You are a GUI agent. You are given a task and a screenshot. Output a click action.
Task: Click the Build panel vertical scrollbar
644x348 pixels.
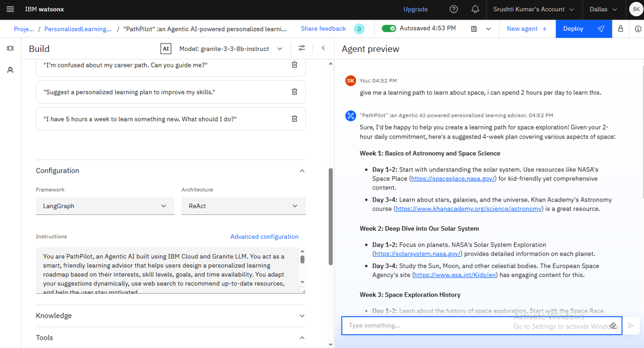331,216
